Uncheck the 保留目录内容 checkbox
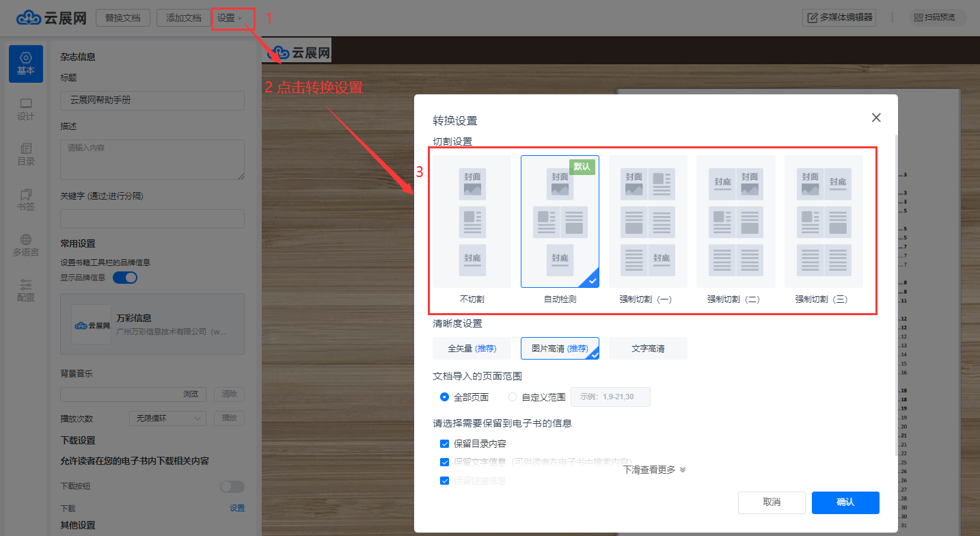 pyautogui.click(x=445, y=444)
